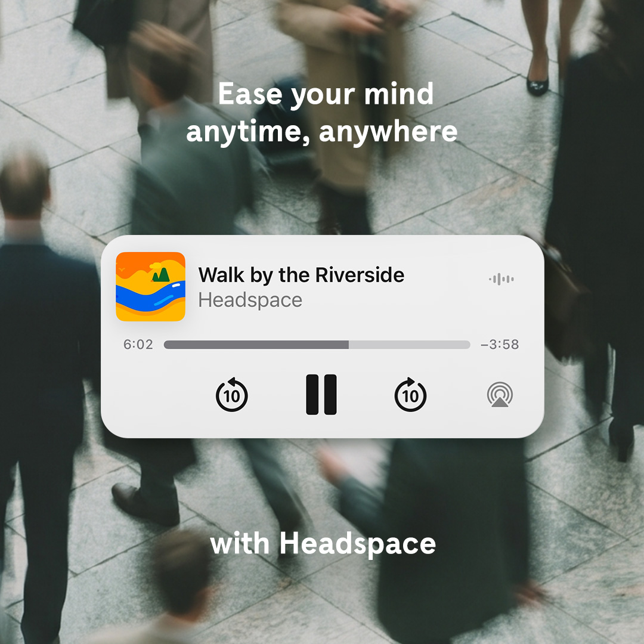This screenshot has height=644, width=644.
Task: Open the riverside album artwork
Action: point(150,287)
